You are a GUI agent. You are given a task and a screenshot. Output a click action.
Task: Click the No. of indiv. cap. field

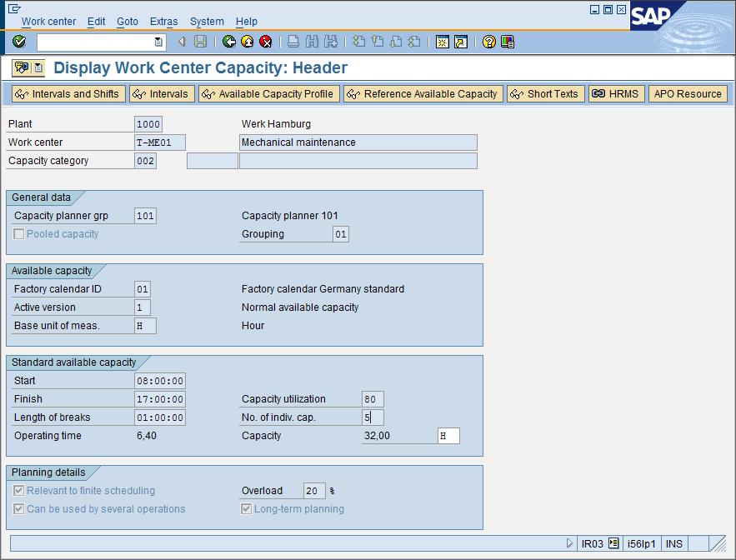click(x=373, y=417)
